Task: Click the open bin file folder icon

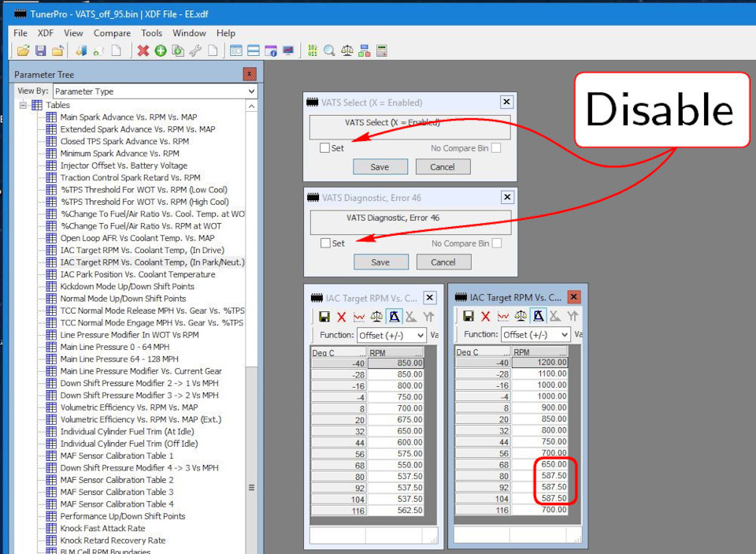Action: coord(23,50)
